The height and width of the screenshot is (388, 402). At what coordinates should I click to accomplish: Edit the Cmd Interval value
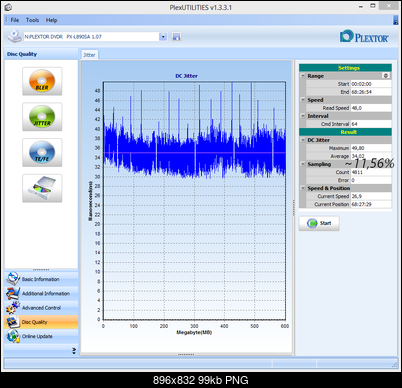click(371, 124)
